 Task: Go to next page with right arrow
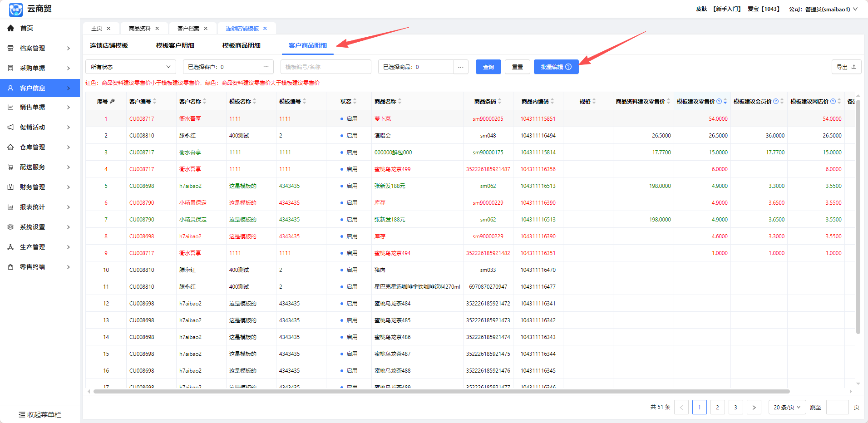coord(754,407)
